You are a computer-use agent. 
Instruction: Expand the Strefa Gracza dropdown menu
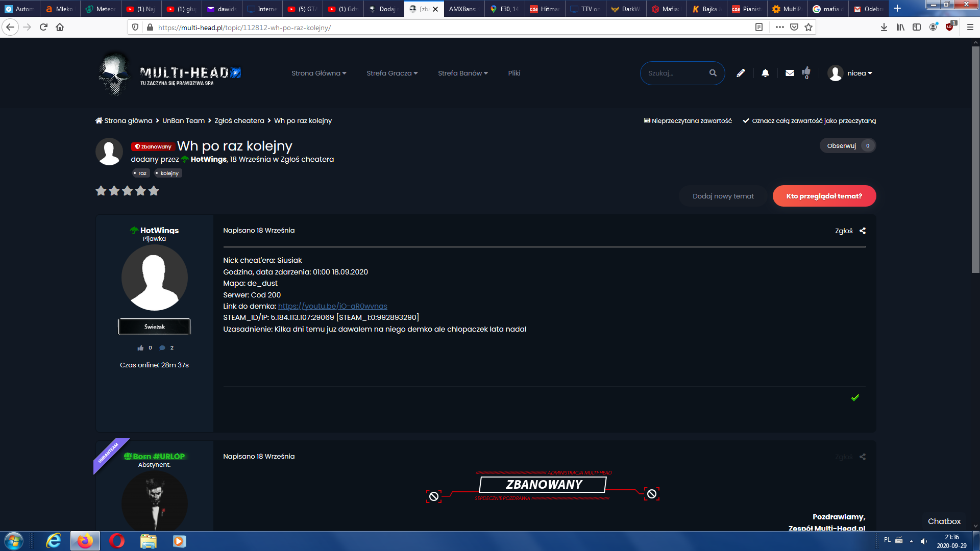pyautogui.click(x=391, y=73)
